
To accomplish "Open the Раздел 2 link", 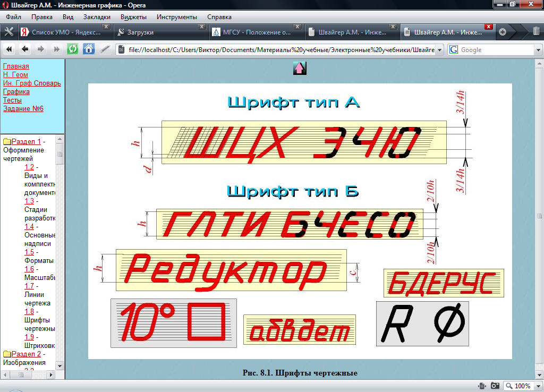I will click(x=27, y=354).
